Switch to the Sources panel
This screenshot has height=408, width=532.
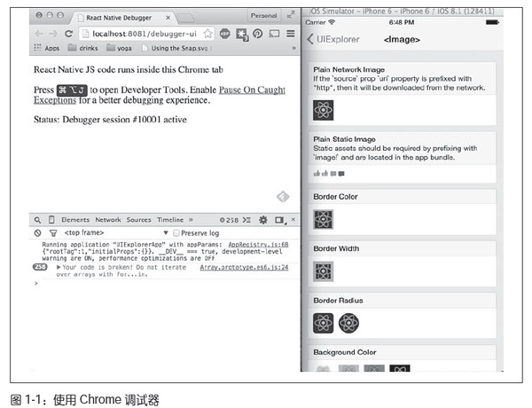pos(139,220)
